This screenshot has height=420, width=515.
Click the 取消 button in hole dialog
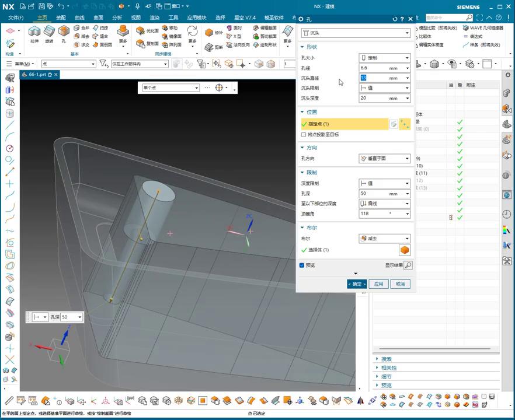coord(400,284)
